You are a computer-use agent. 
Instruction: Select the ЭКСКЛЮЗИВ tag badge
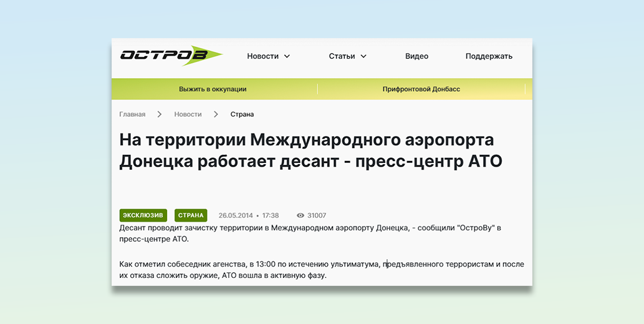point(143,215)
